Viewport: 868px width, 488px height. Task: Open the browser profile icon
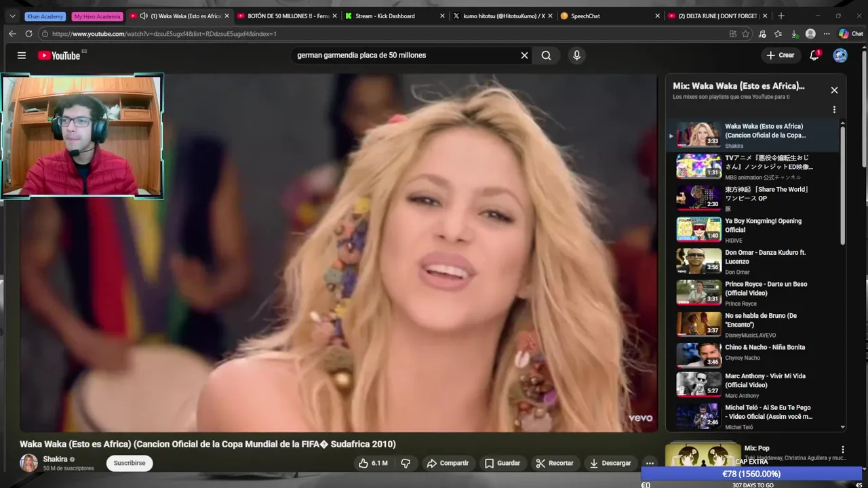810,33
